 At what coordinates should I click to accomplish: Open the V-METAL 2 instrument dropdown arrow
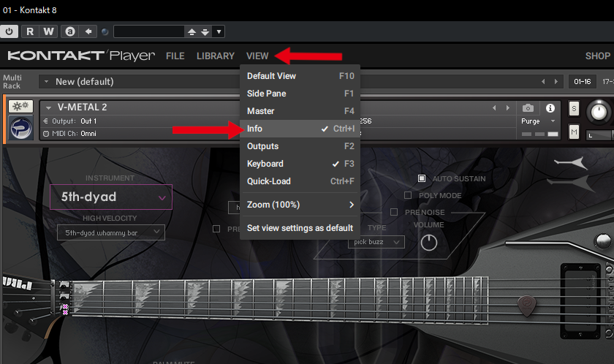48,107
